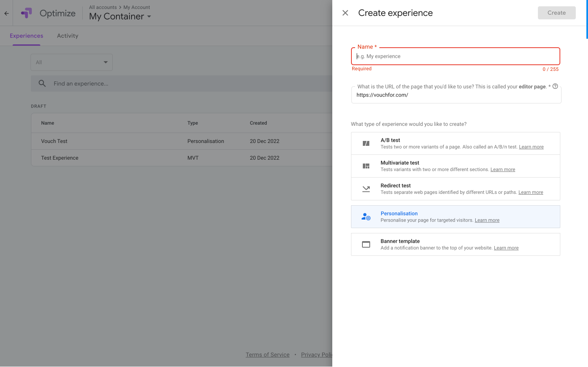
Task: Open Banner template Learn more link
Action: pos(506,248)
